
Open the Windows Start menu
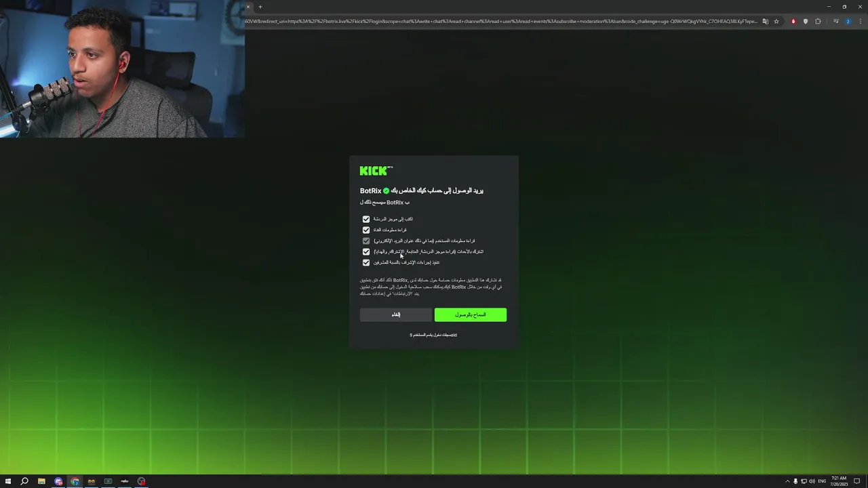click(x=8, y=481)
